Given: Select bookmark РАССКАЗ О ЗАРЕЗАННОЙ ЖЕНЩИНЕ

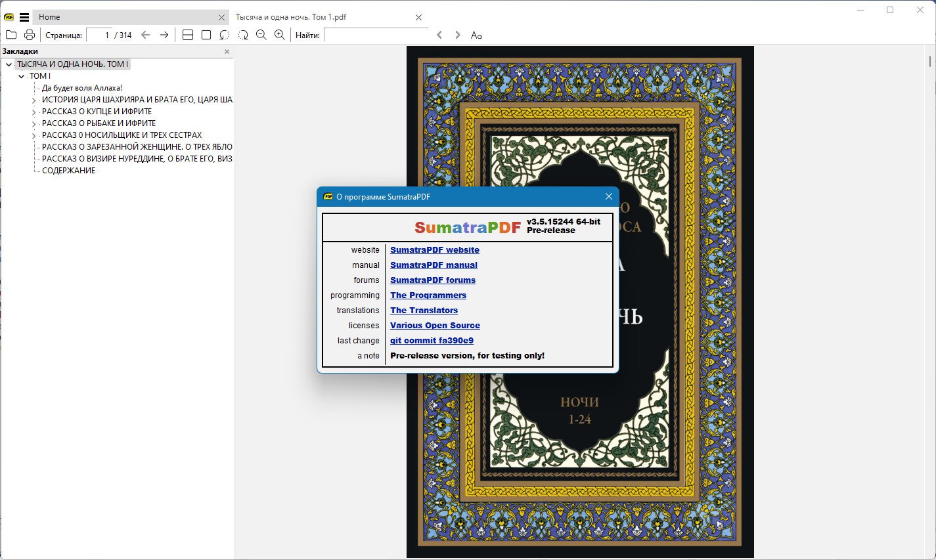Looking at the screenshot, I should click(137, 147).
